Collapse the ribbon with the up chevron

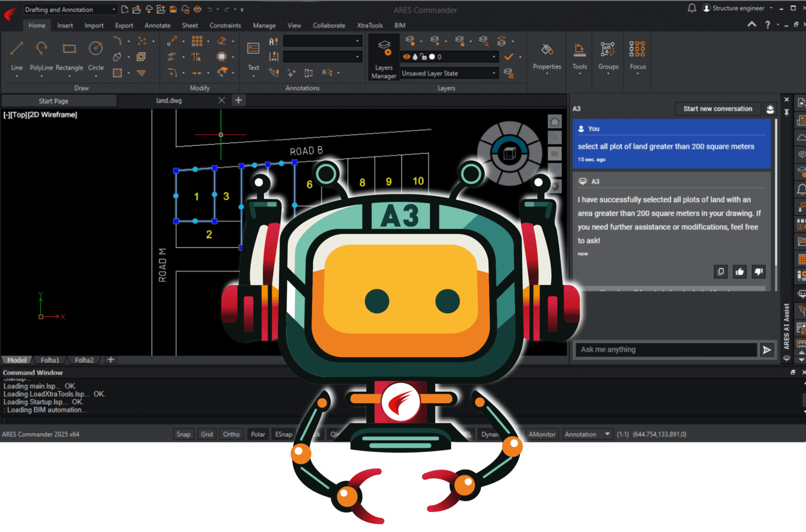(752, 25)
